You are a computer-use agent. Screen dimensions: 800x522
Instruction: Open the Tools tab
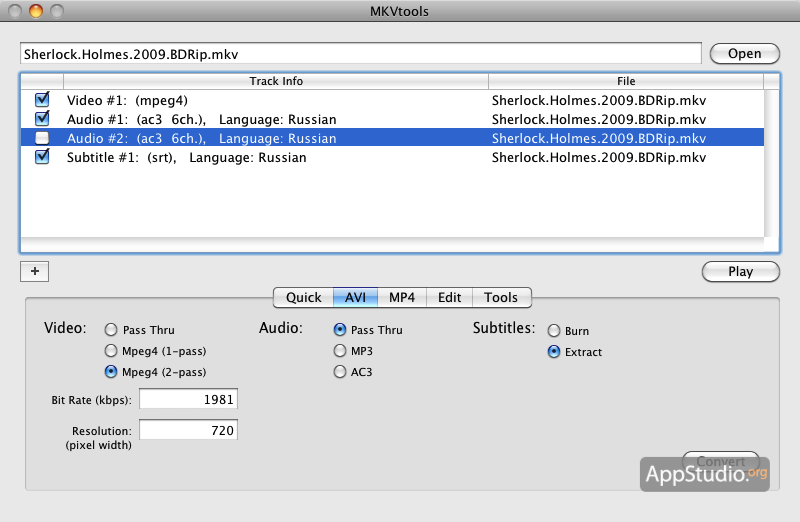[x=501, y=297]
